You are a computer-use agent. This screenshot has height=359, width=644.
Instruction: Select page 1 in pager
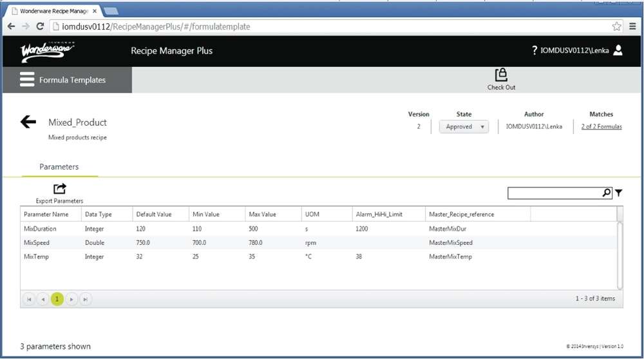click(x=57, y=299)
